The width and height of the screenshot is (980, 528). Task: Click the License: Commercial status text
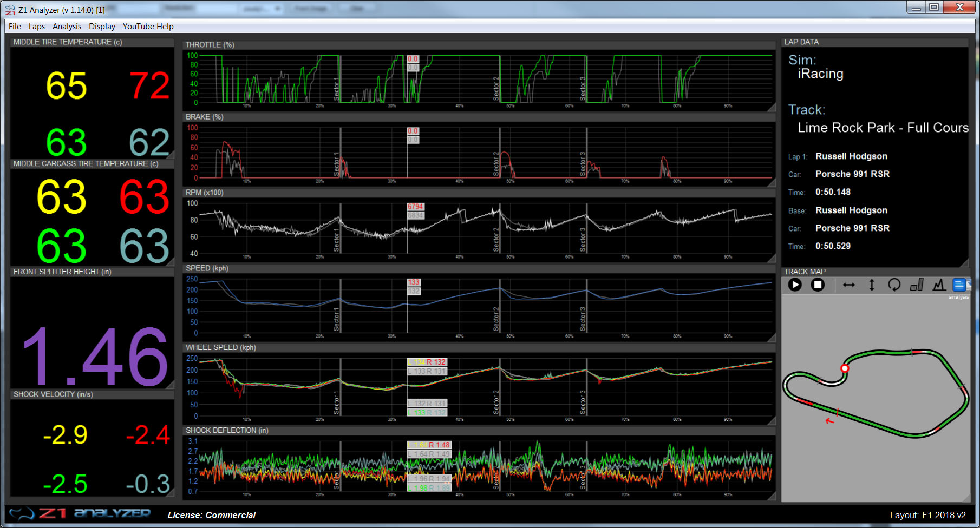pos(211,515)
